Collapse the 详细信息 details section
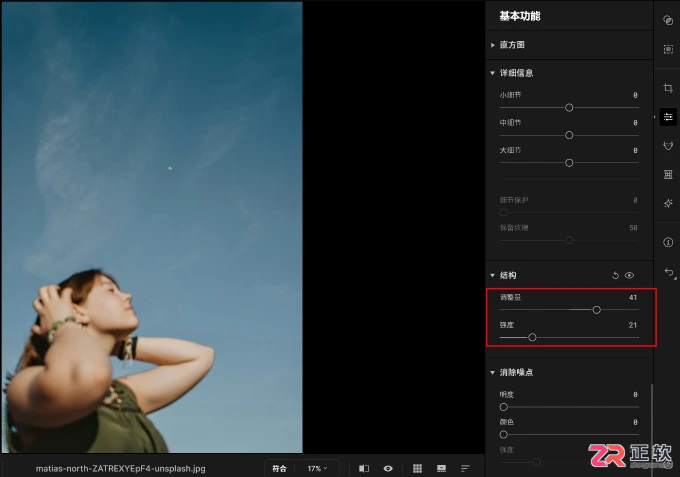This screenshot has width=680, height=477. coord(493,73)
